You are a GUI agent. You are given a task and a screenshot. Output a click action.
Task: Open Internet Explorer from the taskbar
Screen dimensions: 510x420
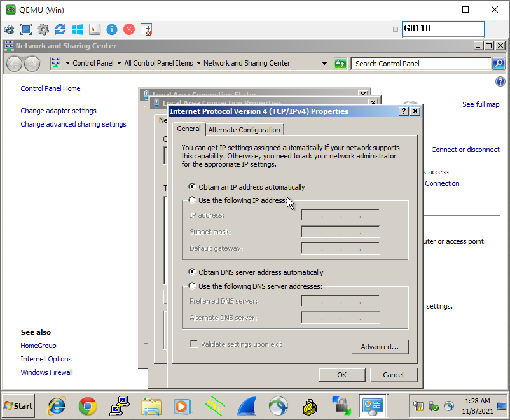pyautogui.click(x=57, y=405)
